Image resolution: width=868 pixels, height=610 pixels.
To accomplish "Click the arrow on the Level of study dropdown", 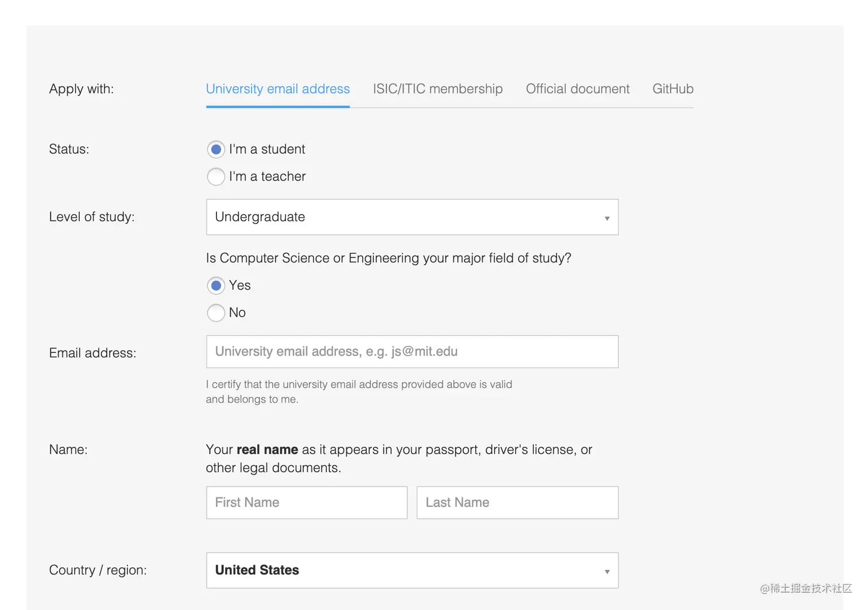I will [x=607, y=218].
